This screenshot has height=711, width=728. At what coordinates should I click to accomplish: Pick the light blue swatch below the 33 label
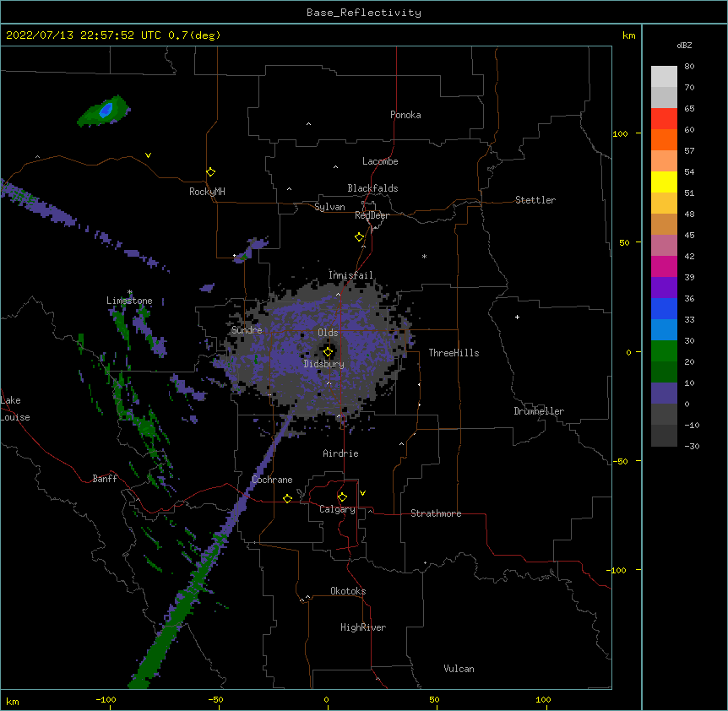(x=664, y=329)
